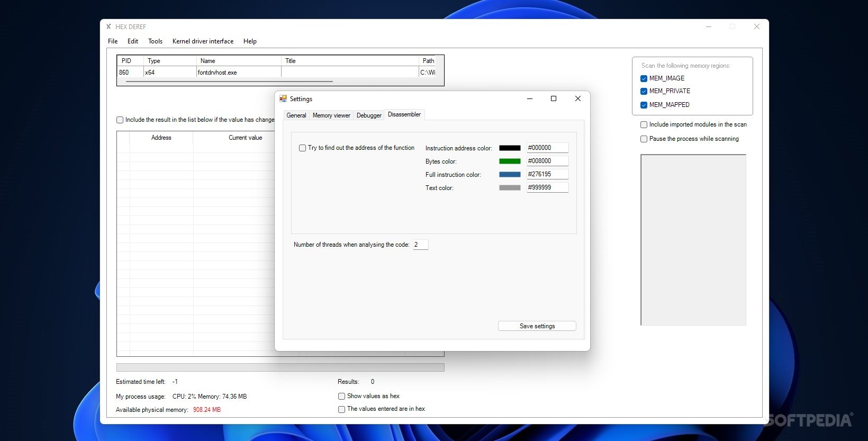Viewport: 868px width, 441px height.
Task: Minimize the HEX DEREF main window
Action: pyautogui.click(x=709, y=26)
